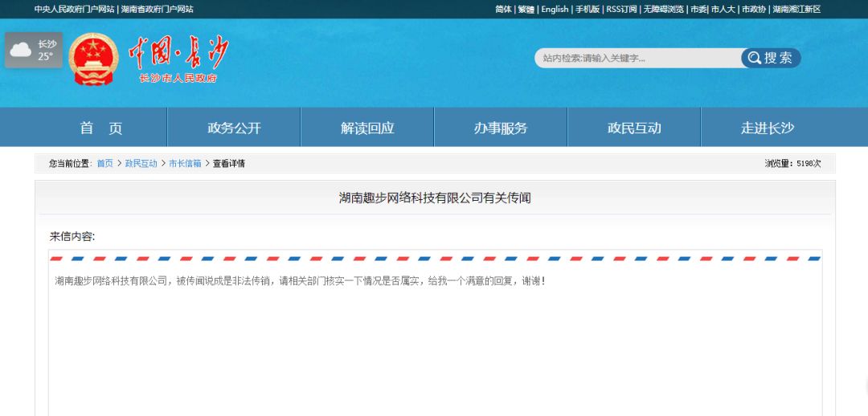Viewport: 868px width, 416px height.
Task: Open the 政务公开 navigation menu
Action: pos(234,128)
